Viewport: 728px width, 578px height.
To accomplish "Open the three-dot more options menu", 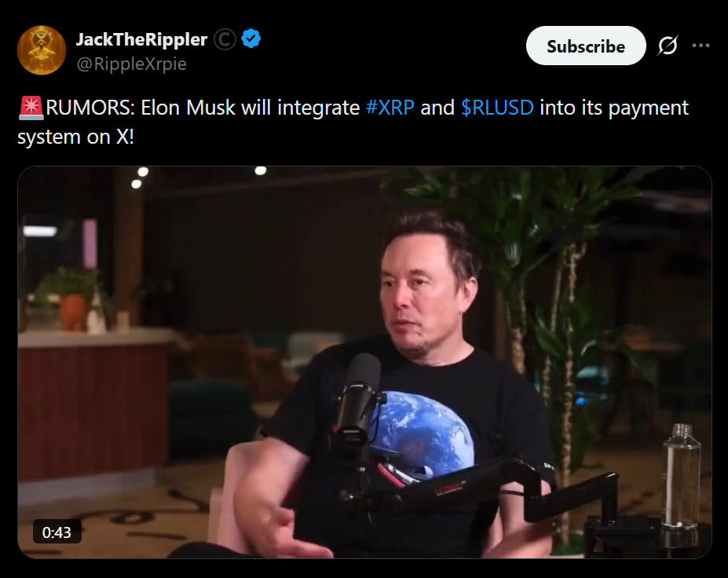I will pyautogui.click(x=701, y=46).
